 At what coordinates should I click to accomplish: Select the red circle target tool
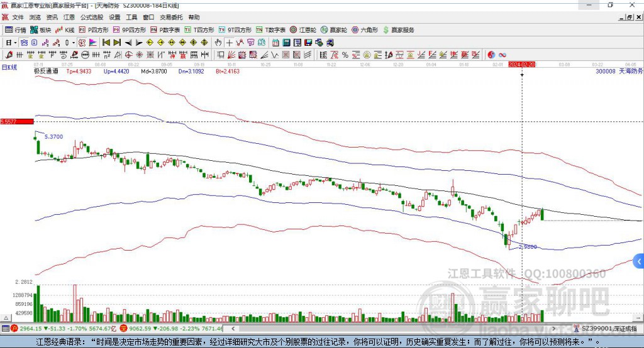tap(128, 55)
